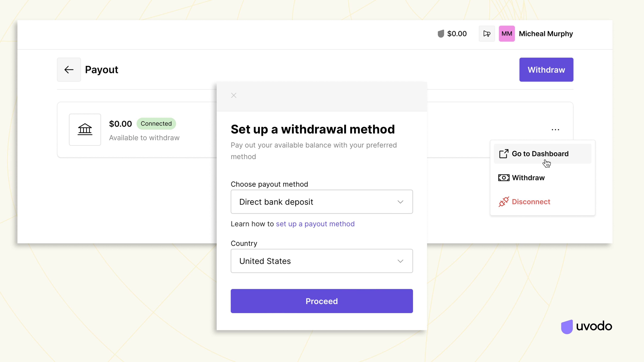
Task: Click the red Disconnect plug icon
Action: click(x=503, y=202)
